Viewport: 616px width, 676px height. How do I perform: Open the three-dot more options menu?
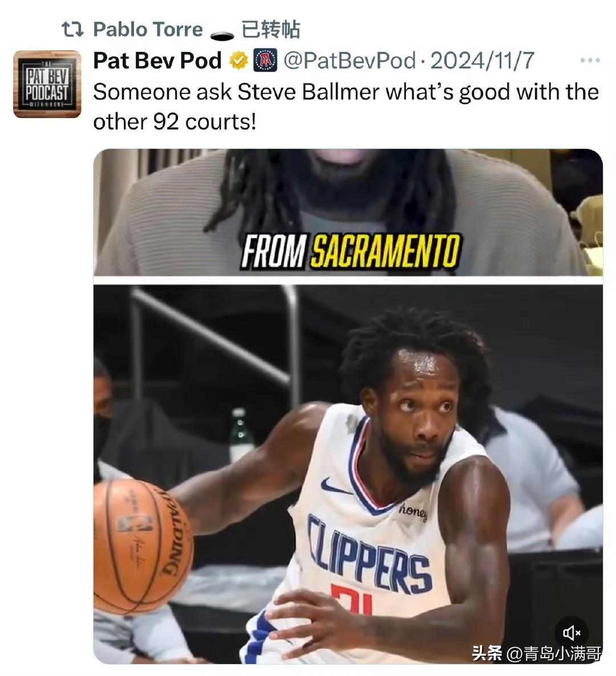pos(590,60)
